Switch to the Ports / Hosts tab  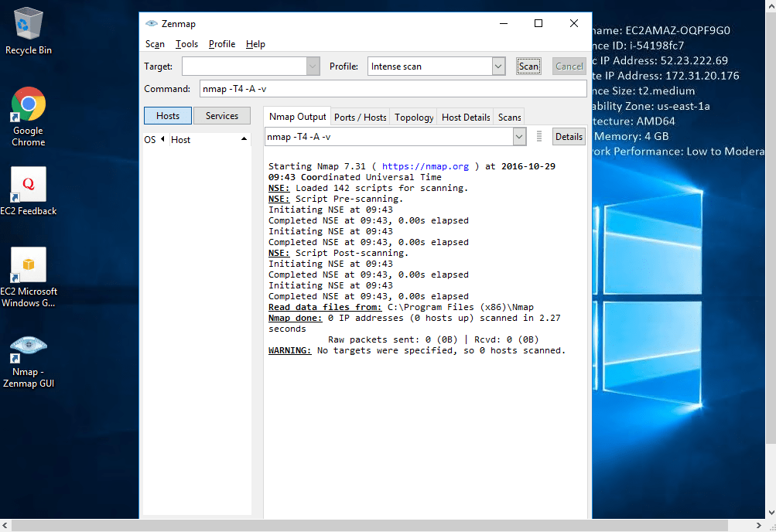(x=360, y=118)
